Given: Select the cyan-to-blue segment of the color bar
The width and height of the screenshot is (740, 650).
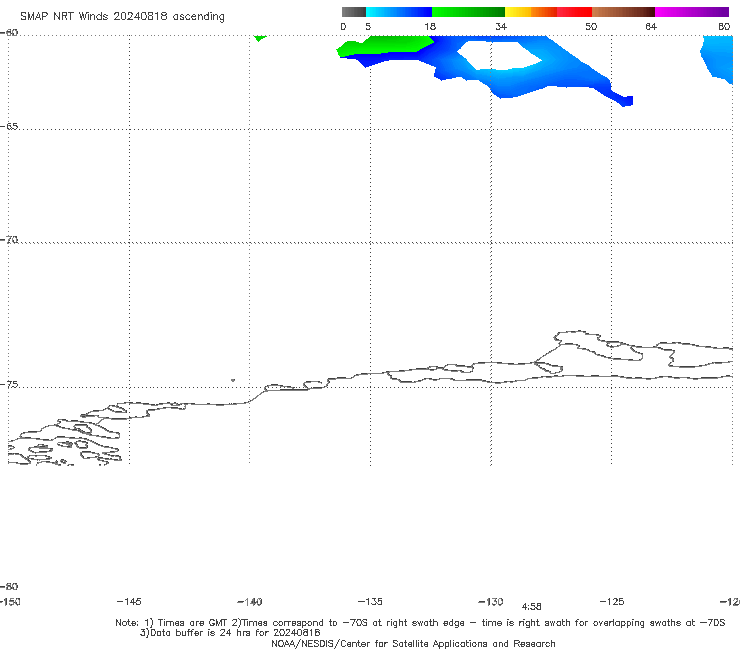Looking at the screenshot, I should 399,12.
